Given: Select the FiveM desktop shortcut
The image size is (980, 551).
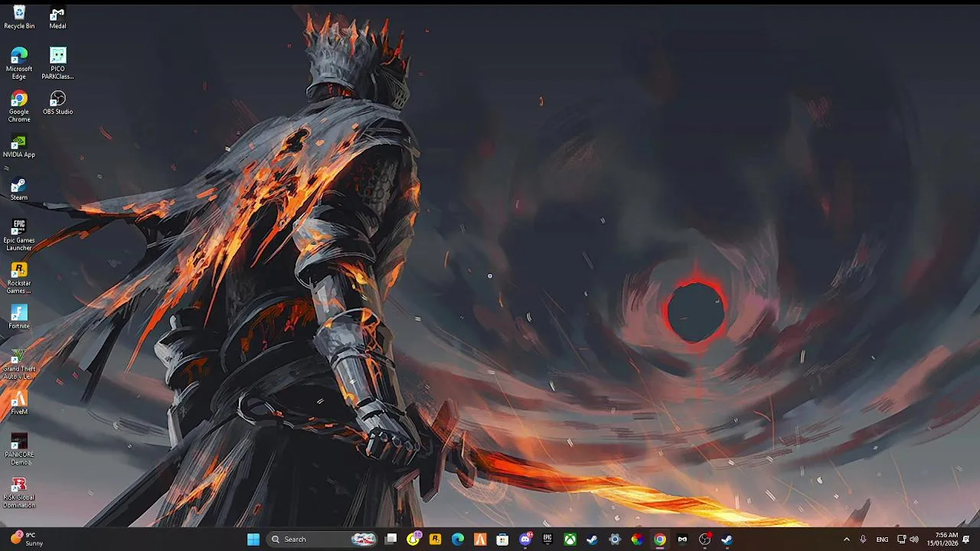Looking at the screenshot, I should tap(19, 403).
